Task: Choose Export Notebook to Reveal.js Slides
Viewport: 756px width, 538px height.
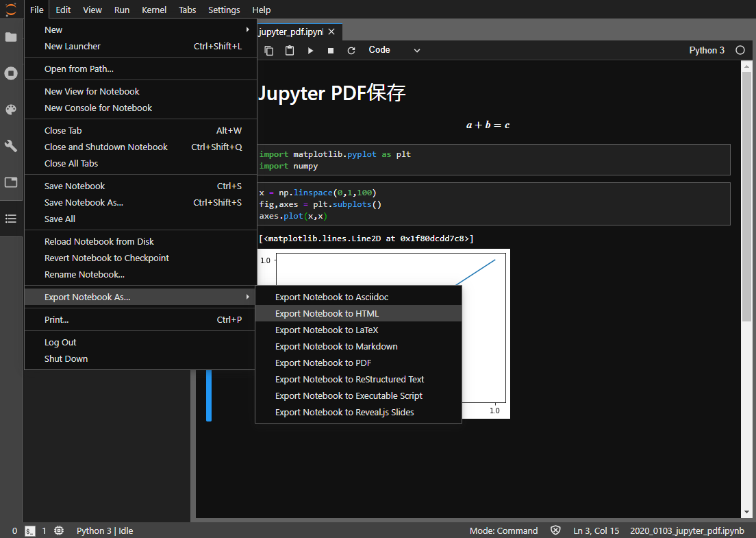Action: point(358,412)
